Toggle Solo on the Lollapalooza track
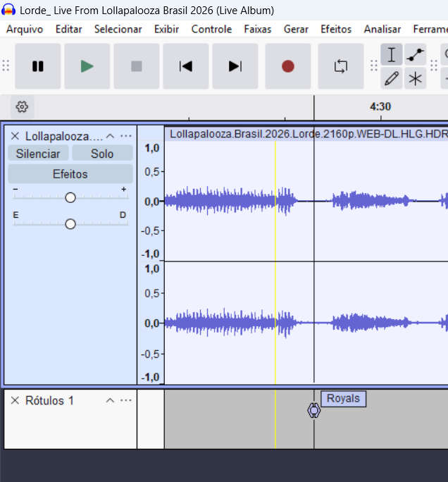 pyautogui.click(x=102, y=154)
